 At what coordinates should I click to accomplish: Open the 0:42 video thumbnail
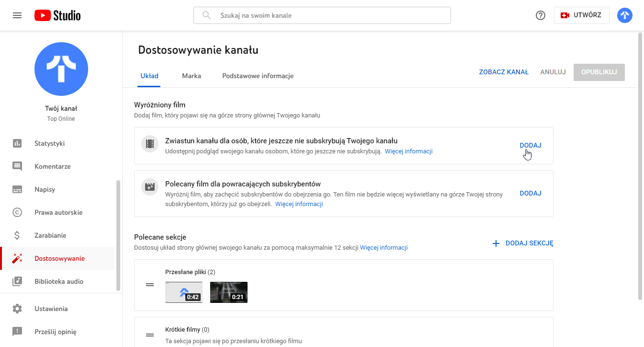click(183, 292)
